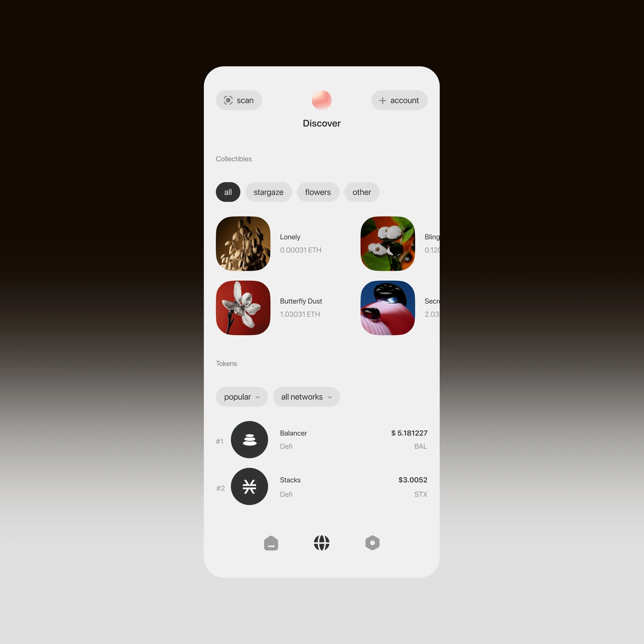Tap the home/wallet icon in bottom bar

pyautogui.click(x=270, y=543)
